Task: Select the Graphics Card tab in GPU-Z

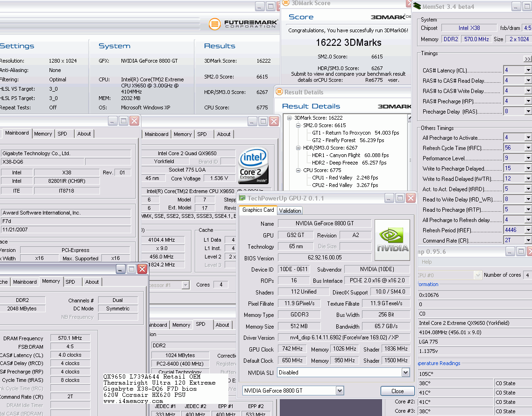Action: (x=258, y=210)
